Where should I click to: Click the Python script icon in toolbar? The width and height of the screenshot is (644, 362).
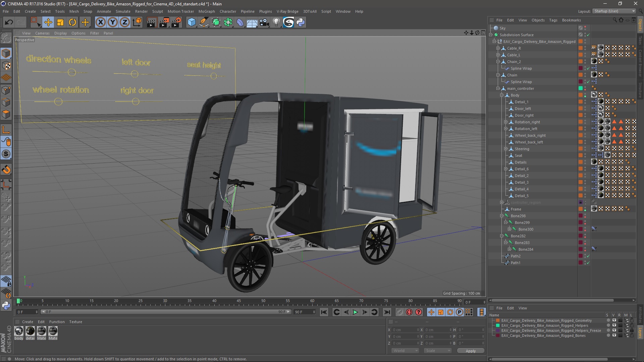pyautogui.click(x=301, y=22)
